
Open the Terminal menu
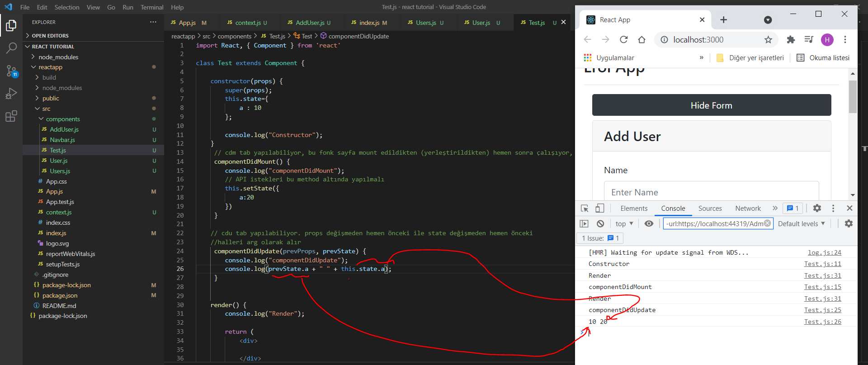click(152, 7)
